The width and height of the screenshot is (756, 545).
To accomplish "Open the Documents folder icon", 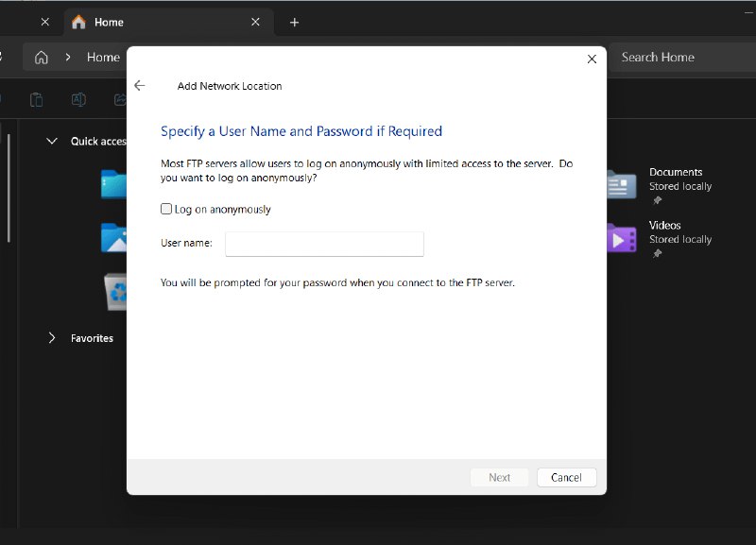I will 622,184.
